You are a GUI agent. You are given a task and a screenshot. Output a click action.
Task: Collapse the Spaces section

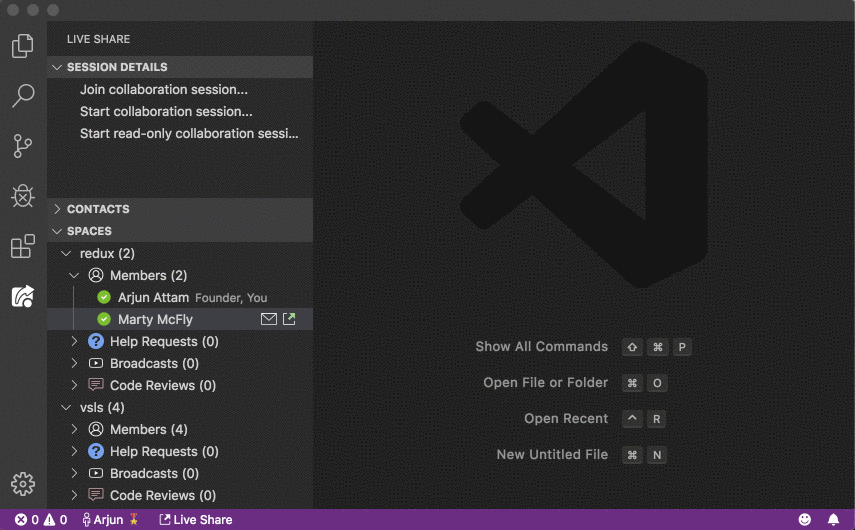pos(57,231)
